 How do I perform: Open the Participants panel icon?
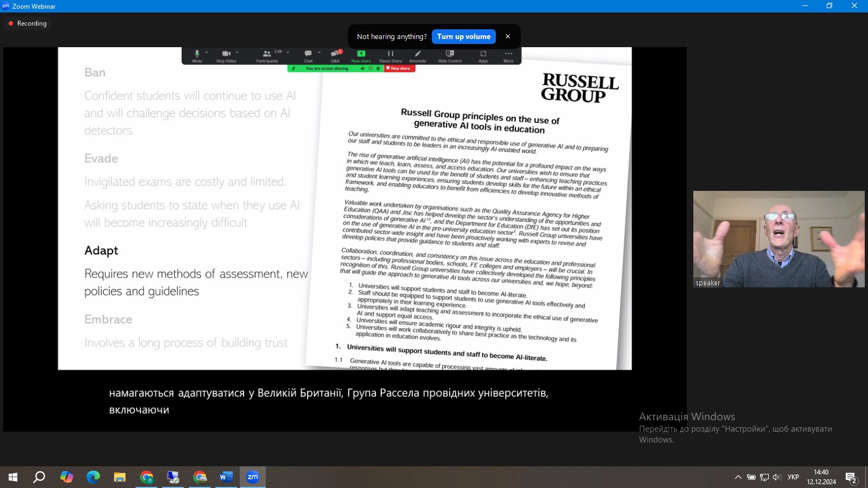coord(267,54)
